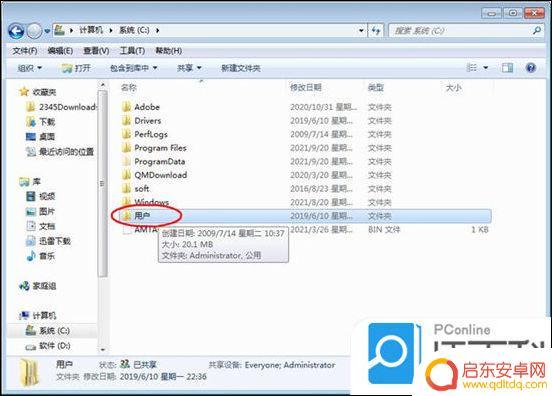Screen dimensions: 552x396
Task: Click the 打开 toolbar button
Action: (x=76, y=68)
